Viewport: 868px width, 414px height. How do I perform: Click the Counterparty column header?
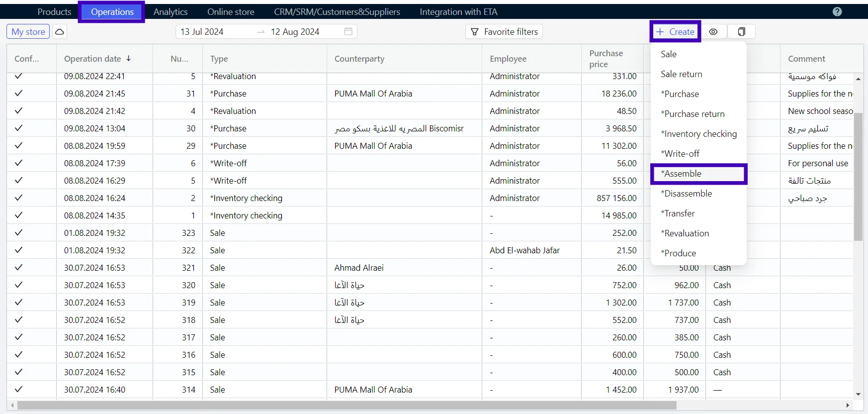[x=404, y=59]
